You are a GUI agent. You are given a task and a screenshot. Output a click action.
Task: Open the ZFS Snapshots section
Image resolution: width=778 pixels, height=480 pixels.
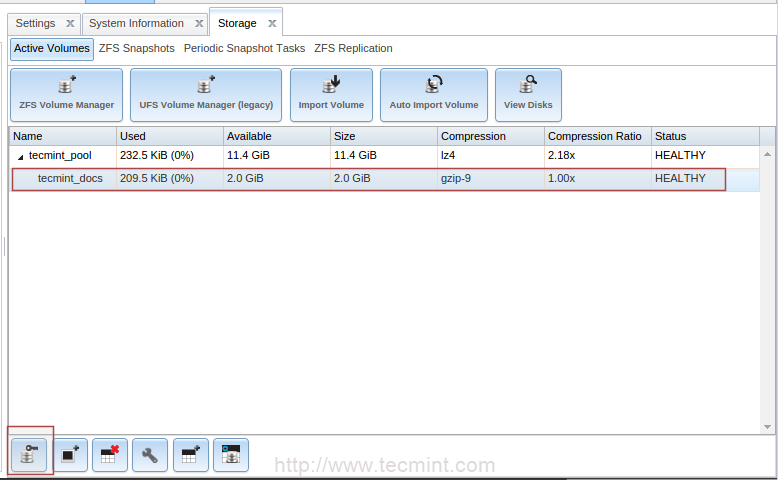point(136,48)
